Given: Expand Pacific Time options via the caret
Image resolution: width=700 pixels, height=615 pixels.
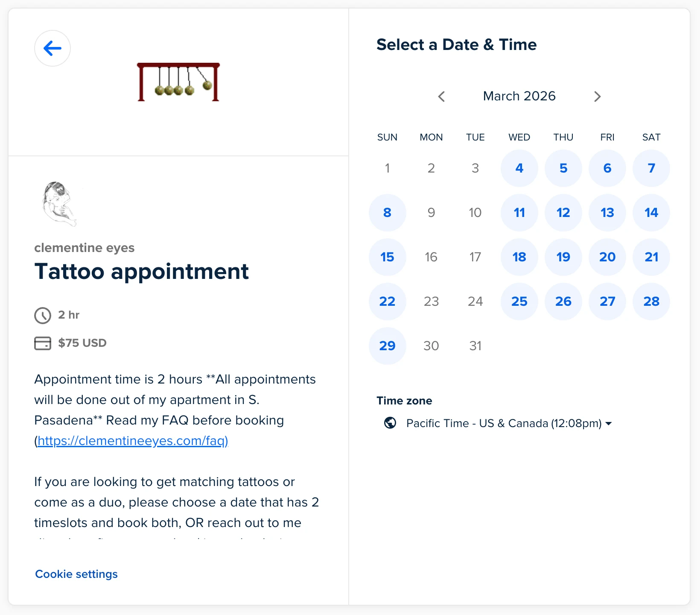Looking at the screenshot, I should [609, 423].
